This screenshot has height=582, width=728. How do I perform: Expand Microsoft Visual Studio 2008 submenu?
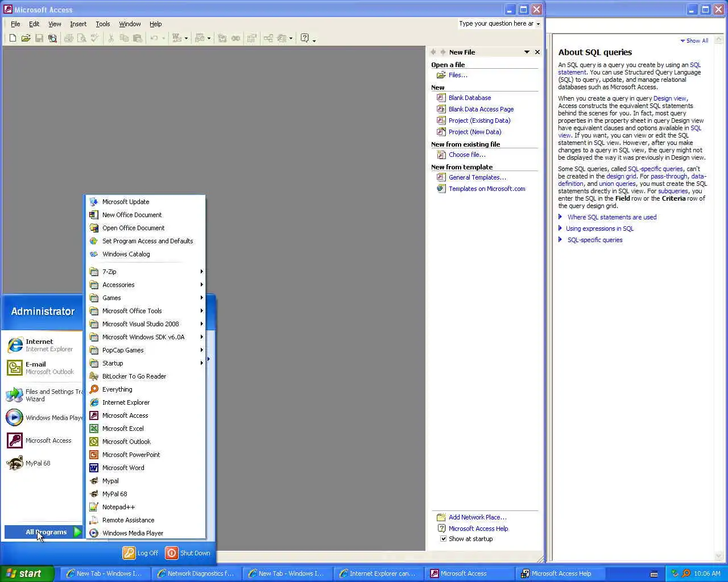click(146, 324)
